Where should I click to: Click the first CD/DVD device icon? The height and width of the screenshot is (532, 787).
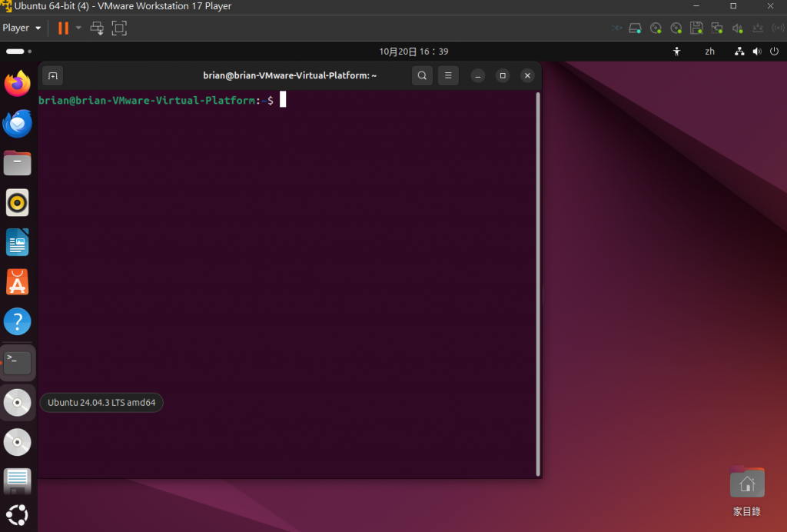(656, 28)
